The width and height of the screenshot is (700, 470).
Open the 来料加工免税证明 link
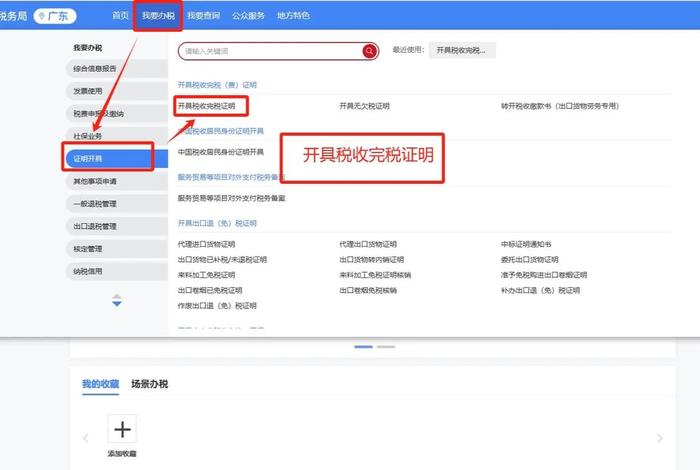click(x=206, y=275)
